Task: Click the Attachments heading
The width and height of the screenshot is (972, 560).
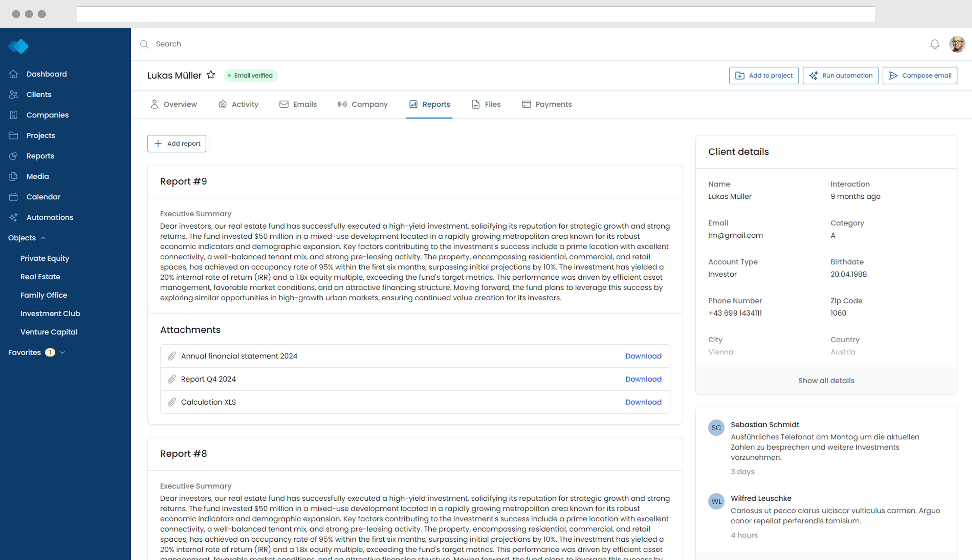Action: coord(190,330)
